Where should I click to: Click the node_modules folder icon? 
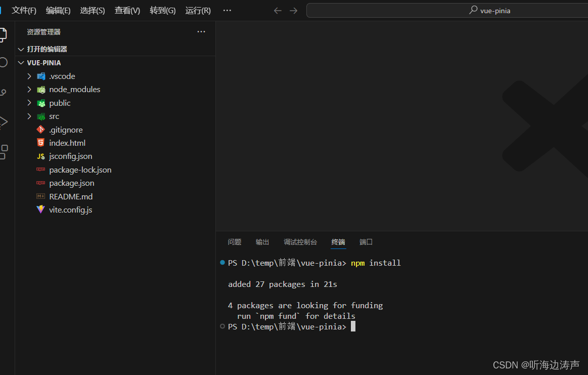(x=41, y=90)
